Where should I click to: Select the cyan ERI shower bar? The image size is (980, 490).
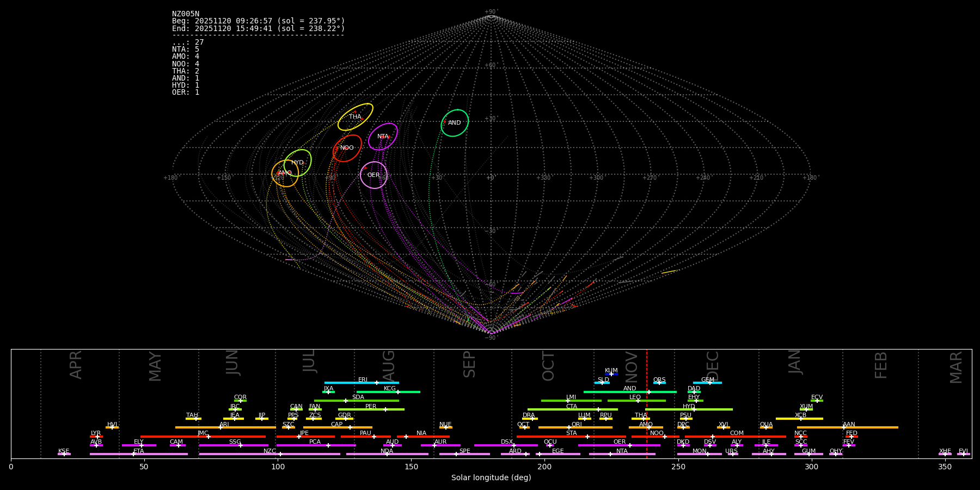pyautogui.click(x=362, y=383)
